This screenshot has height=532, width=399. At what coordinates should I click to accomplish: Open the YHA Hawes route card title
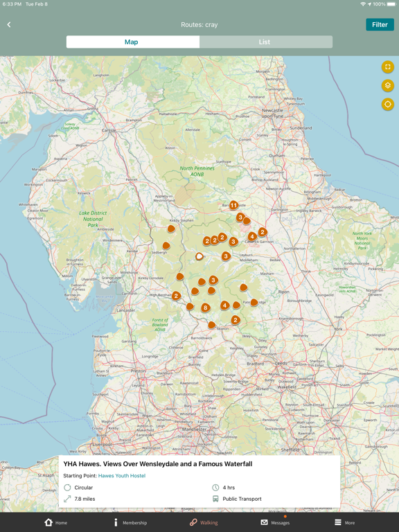pyautogui.click(x=158, y=464)
